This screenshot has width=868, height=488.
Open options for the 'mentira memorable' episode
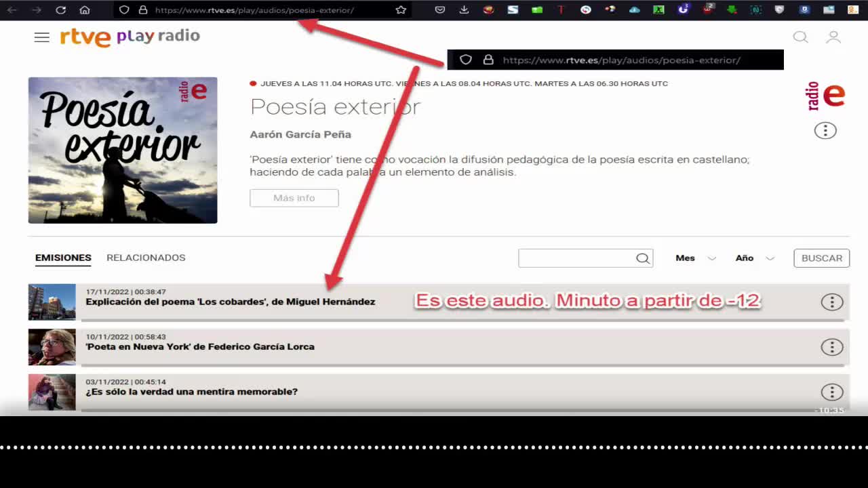pyautogui.click(x=832, y=392)
